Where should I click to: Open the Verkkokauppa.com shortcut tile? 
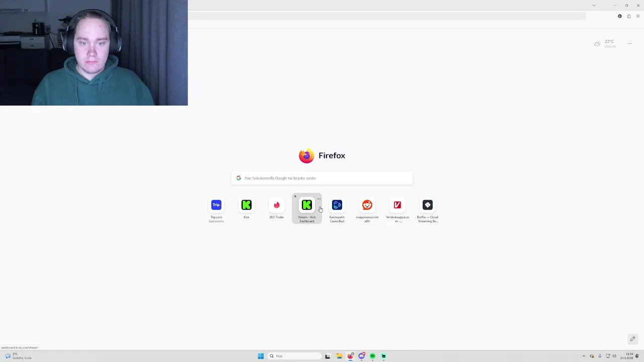pyautogui.click(x=397, y=210)
